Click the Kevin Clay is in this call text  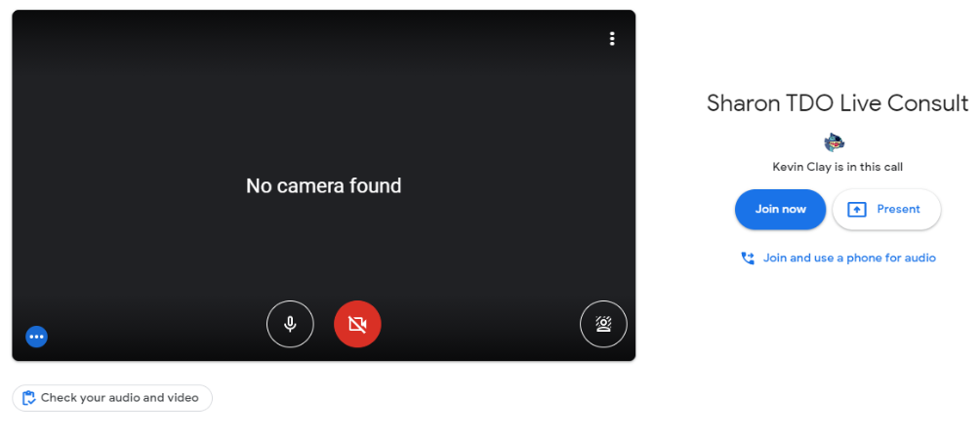coord(837,167)
